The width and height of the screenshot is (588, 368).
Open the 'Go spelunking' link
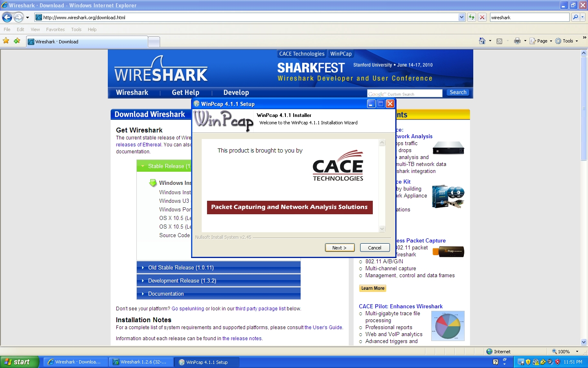pyautogui.click(x=188, y=309)
